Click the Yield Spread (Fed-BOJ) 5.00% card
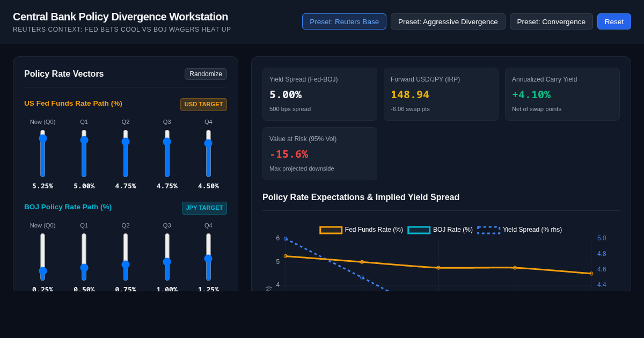644x338 pixels. (320, 94)
